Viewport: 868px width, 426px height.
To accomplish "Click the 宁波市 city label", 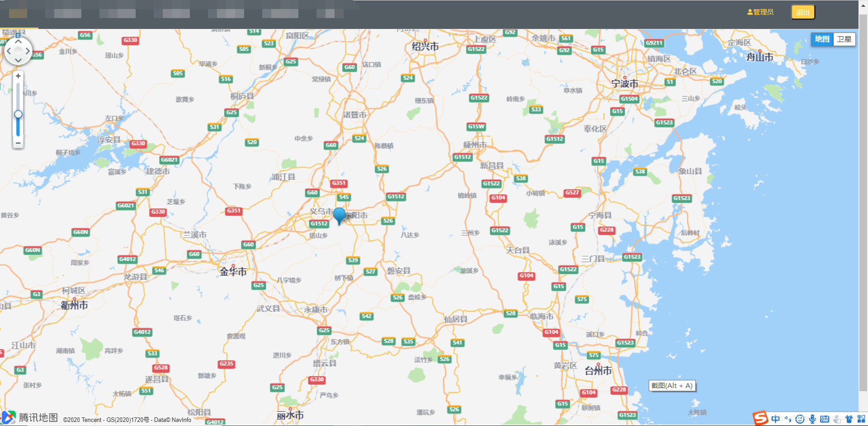I will point(625,84).
